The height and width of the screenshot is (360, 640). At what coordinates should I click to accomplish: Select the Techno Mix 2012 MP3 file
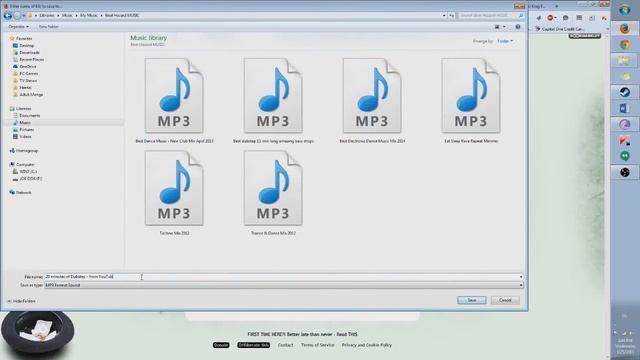point(174,192)
